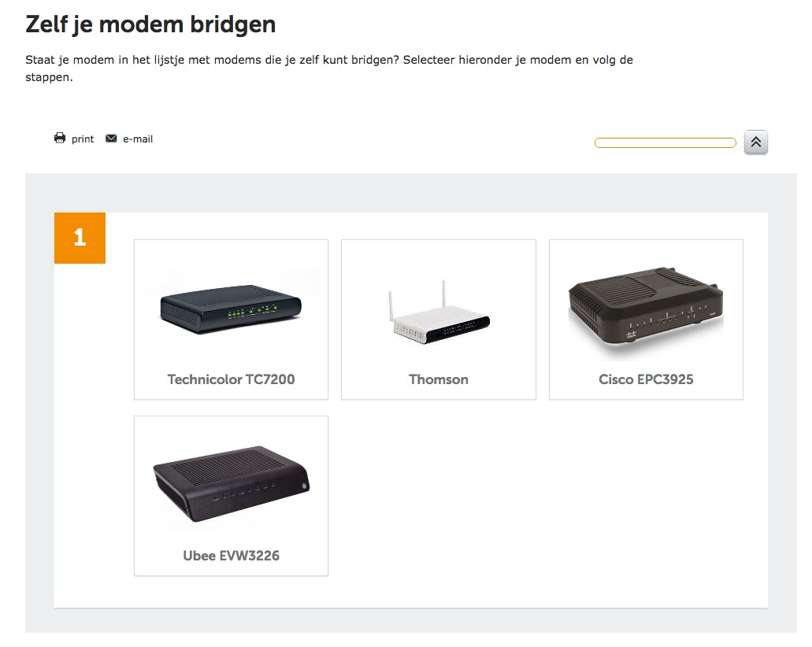Open the "e-mail" text link
Viewport: 812px width, 647px height.
click(138, 139)
